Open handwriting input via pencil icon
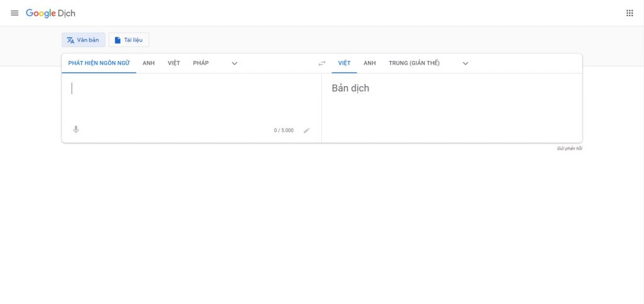The image size is (644, 304). coord(307,131)
